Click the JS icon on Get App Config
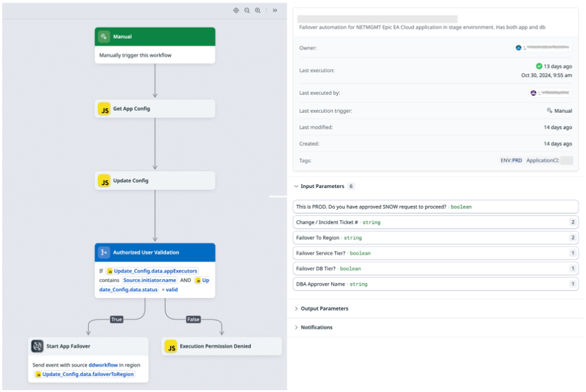The image size is (586, 392). pyautogui.click(x=105, y=109)
